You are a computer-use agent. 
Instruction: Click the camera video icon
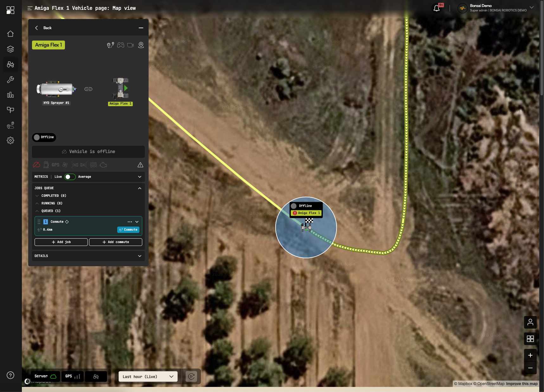click(x=131, y=45)
